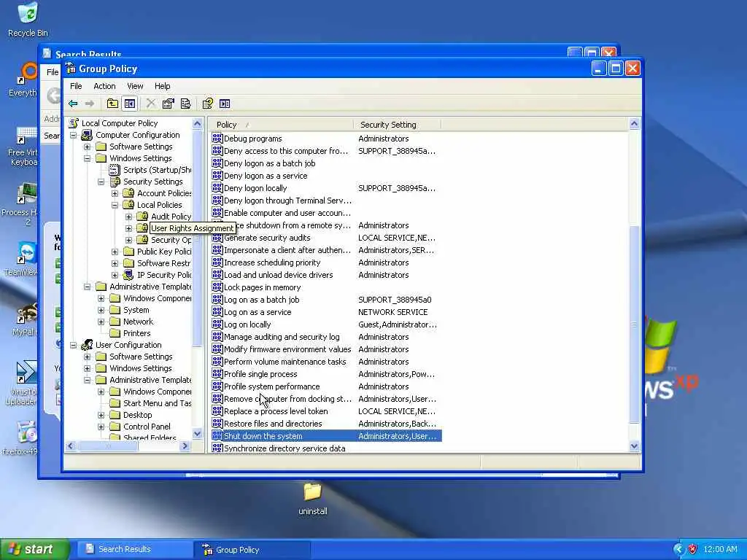
Task: Open the Recycle Bin desktop icon
Action: (x=28, y=19)
